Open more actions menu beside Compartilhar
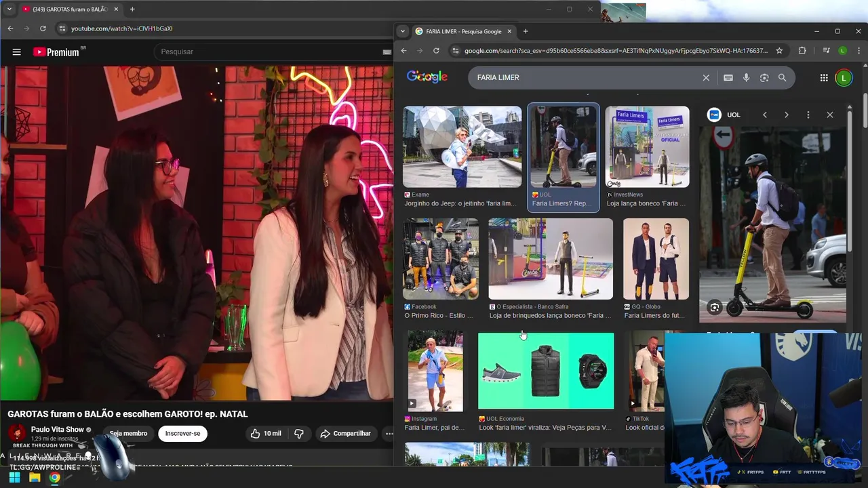This screenshot has width=868, height=488. point(389,433)
